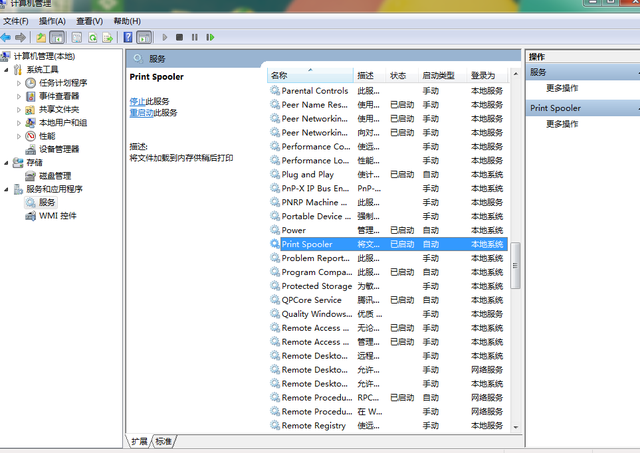Click the 磁盘管理 disk icon
The image size is (640, 453).
(31, 176)
